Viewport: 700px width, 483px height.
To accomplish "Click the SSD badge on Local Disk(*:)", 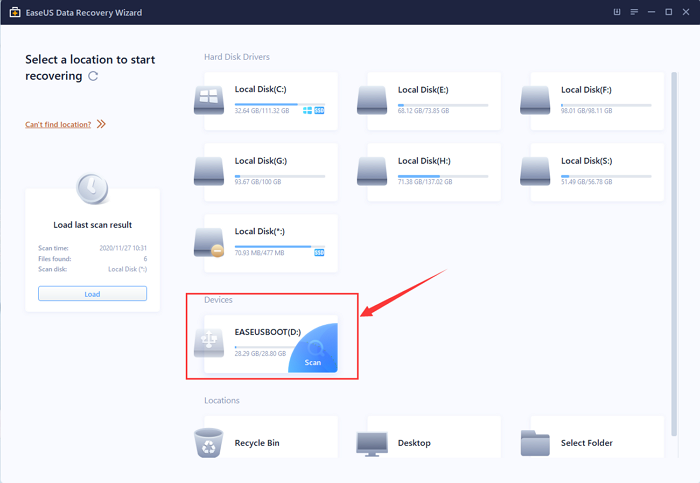I will coord(319,253).
